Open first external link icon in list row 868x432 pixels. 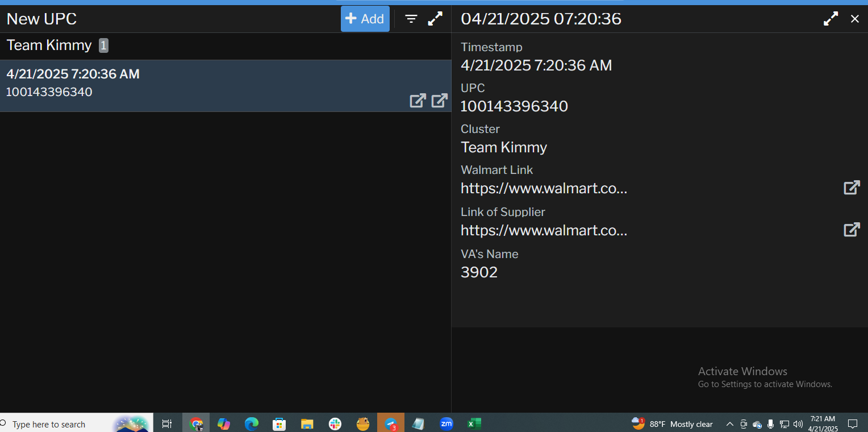(x=418, y=101)
